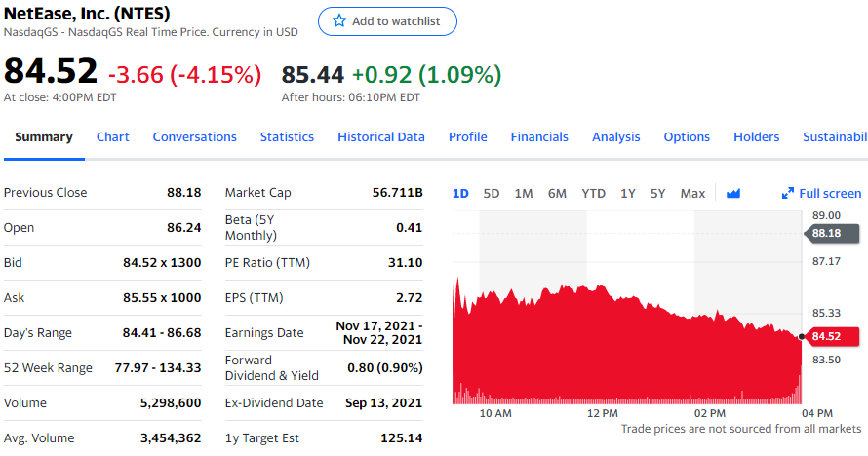
Task: Select the Holders tab
Action: coord(757,136)
